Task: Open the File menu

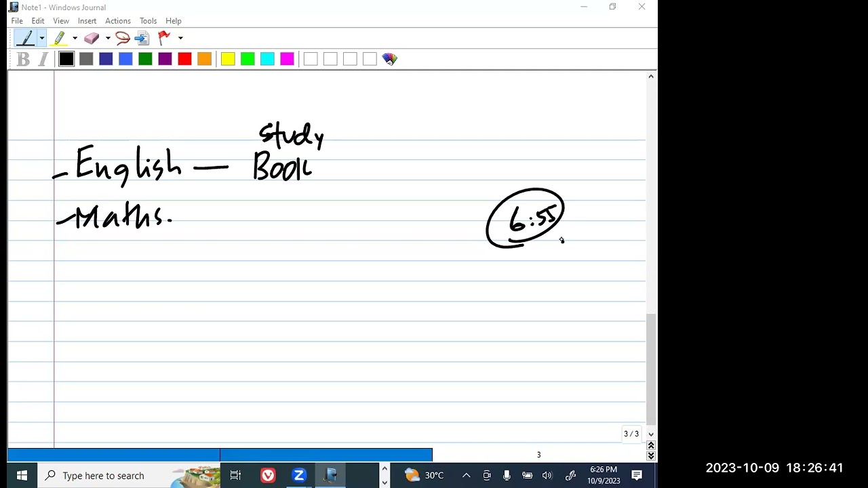Action: click(x=17, y=21)
